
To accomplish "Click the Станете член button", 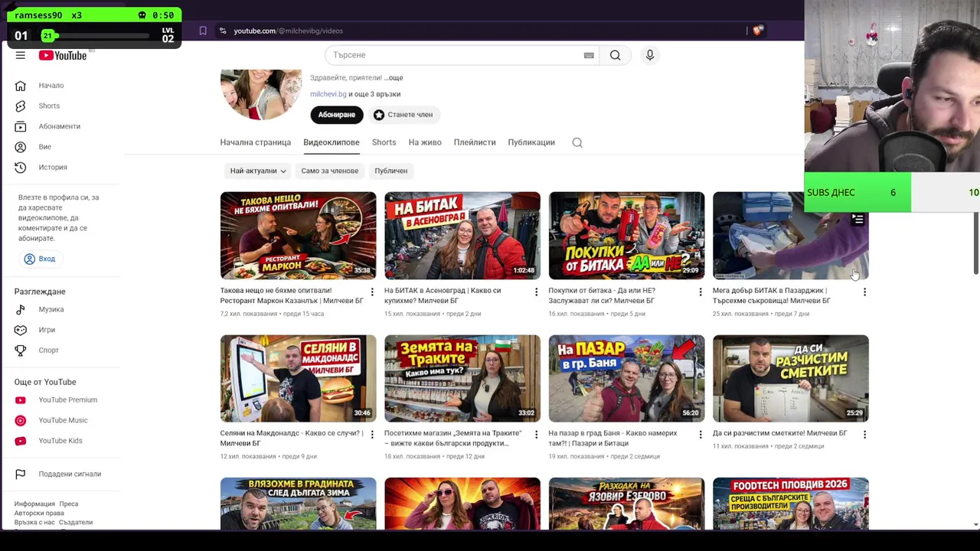I will click(x=403, y=115).
